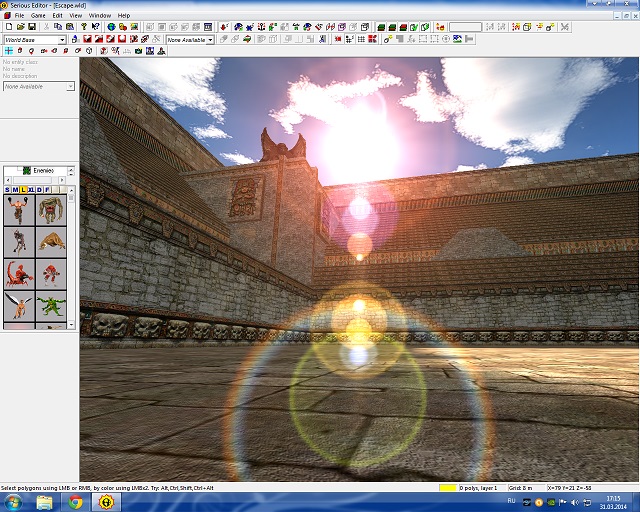The width and height of the screenshot is (640, 512).
Task: Select the headless kamikaze enemy thumbnail
Action: pyautogui.click(x=19, y=210)
